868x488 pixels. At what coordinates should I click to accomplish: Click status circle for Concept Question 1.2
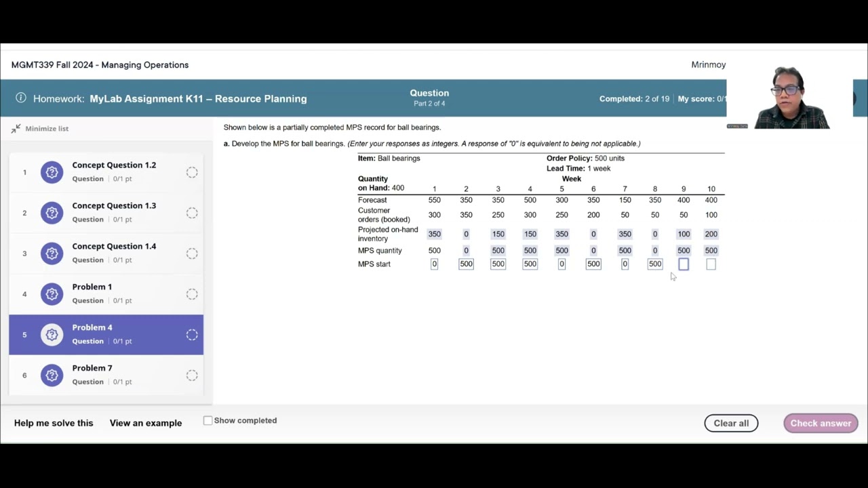[192, 172]
